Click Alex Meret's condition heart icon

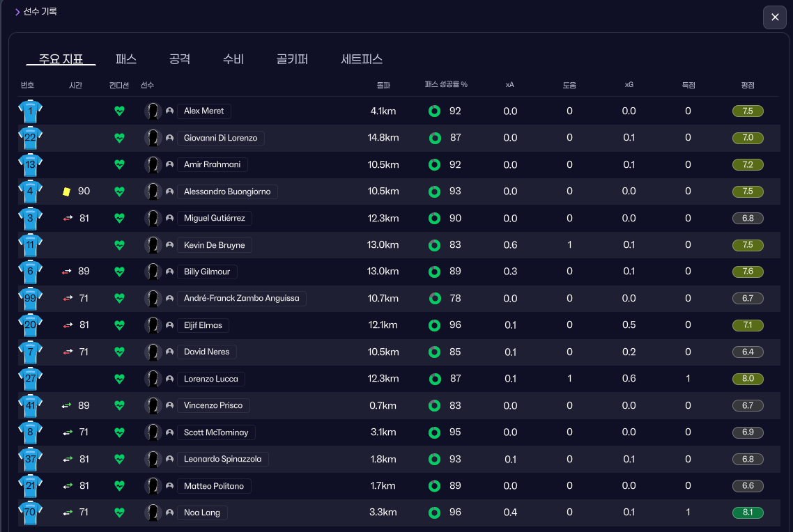119,111
